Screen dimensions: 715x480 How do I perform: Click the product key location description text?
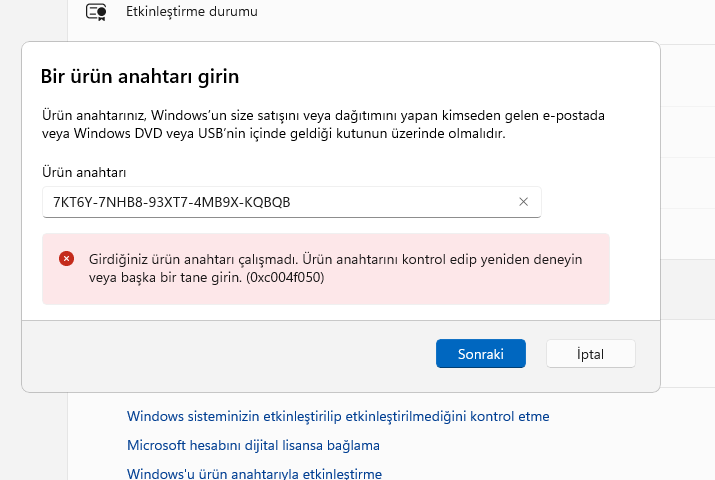(323, 124)
